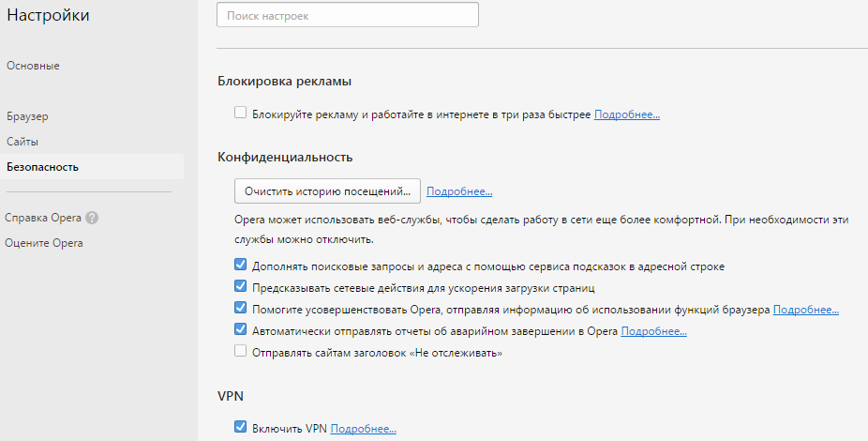Open Подробнее link about crash reports

point(653,331)
